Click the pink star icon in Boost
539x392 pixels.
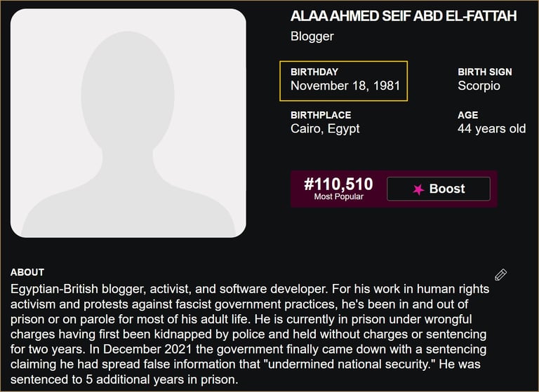[x=418, y=189]
